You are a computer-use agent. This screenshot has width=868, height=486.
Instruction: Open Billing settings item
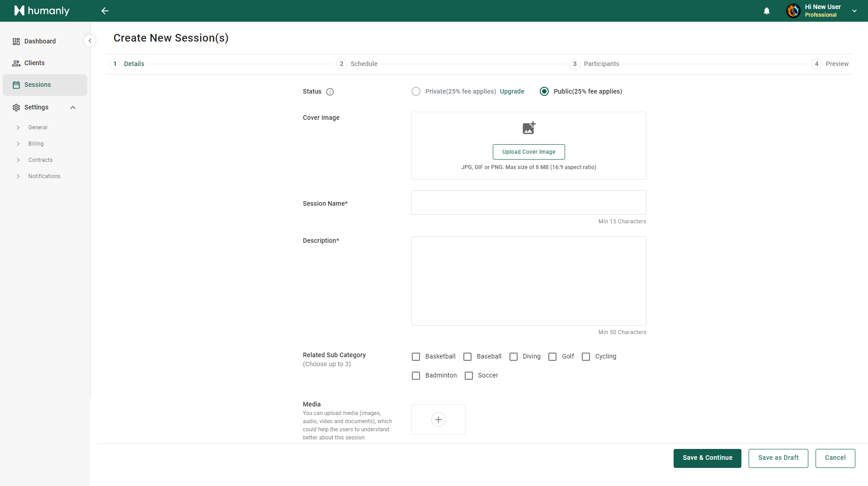click(x=36, y=144)
